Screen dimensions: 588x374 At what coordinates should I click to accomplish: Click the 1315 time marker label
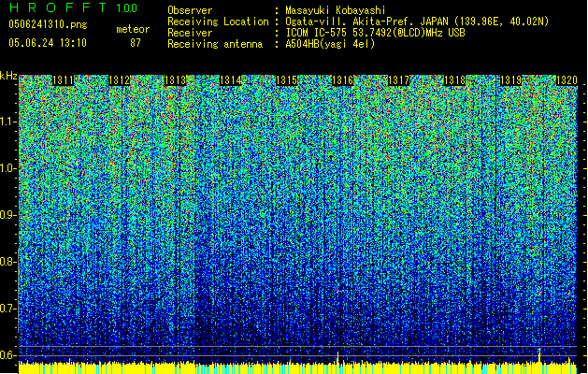point(286,80)
